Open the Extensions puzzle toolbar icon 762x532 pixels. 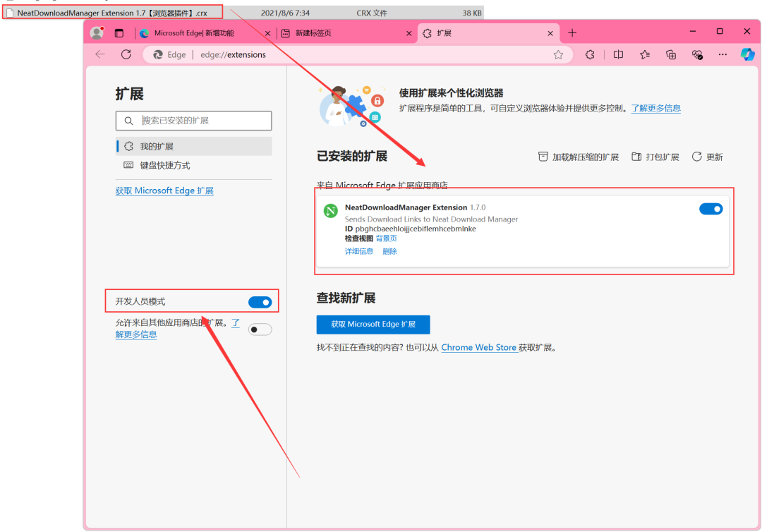[590, 54]
